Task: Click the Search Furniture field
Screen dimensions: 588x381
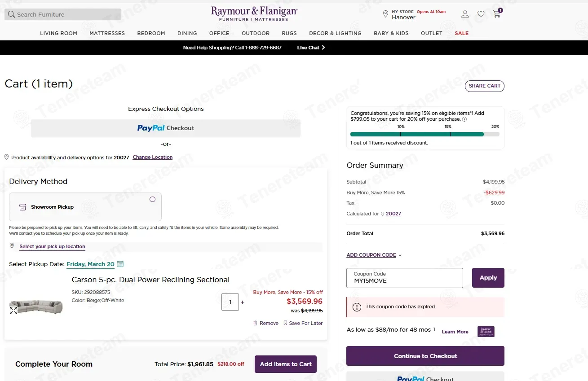Action: [63, 14]
